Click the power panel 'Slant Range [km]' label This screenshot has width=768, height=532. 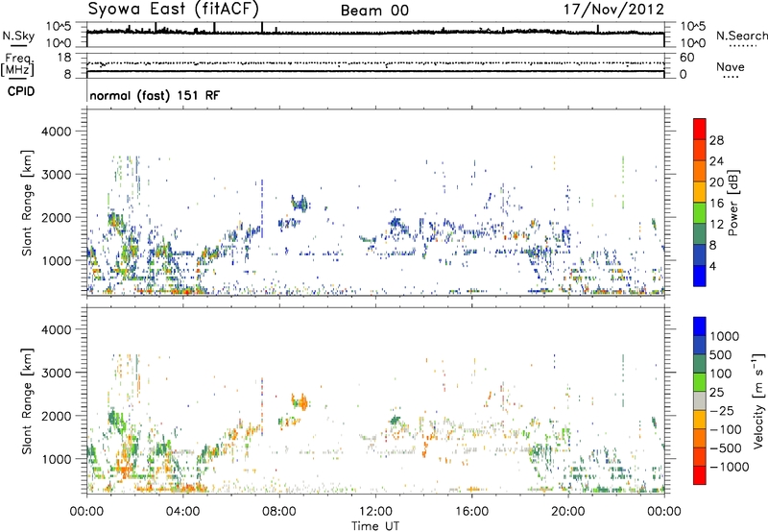(x=27, y=203)
